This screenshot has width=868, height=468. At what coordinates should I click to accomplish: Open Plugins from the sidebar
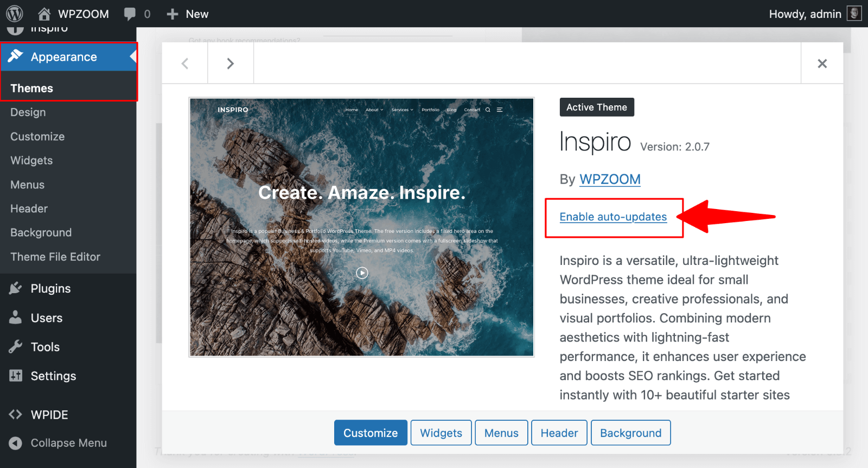50,288
